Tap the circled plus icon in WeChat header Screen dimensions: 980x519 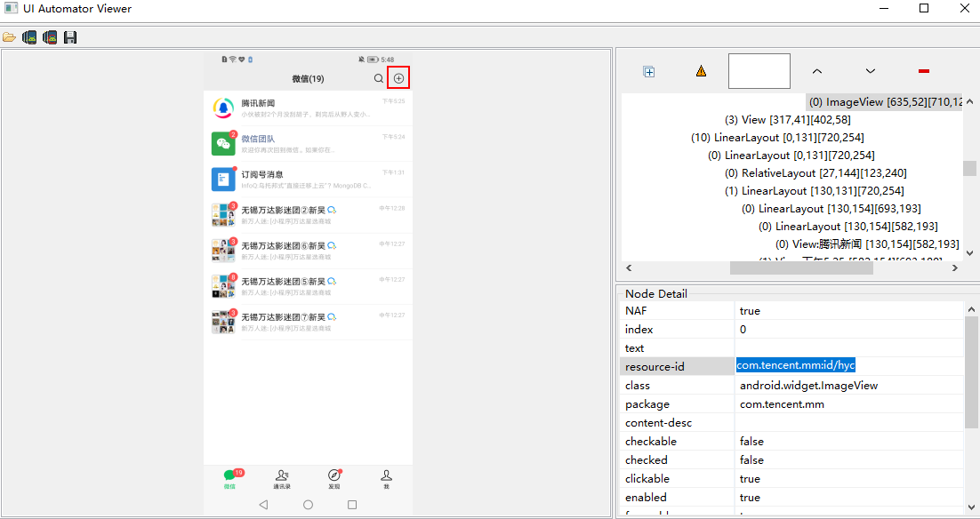[398, 79]
